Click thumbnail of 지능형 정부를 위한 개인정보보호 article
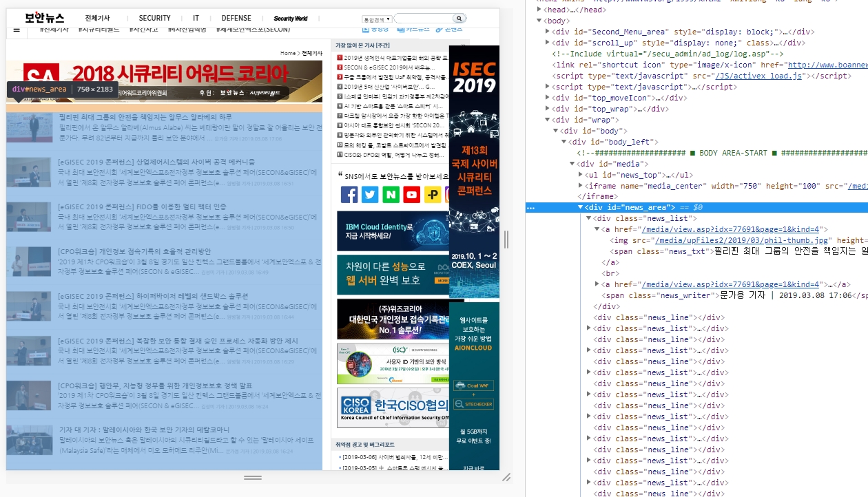This screenshot has height=497, width=868. 30,396
